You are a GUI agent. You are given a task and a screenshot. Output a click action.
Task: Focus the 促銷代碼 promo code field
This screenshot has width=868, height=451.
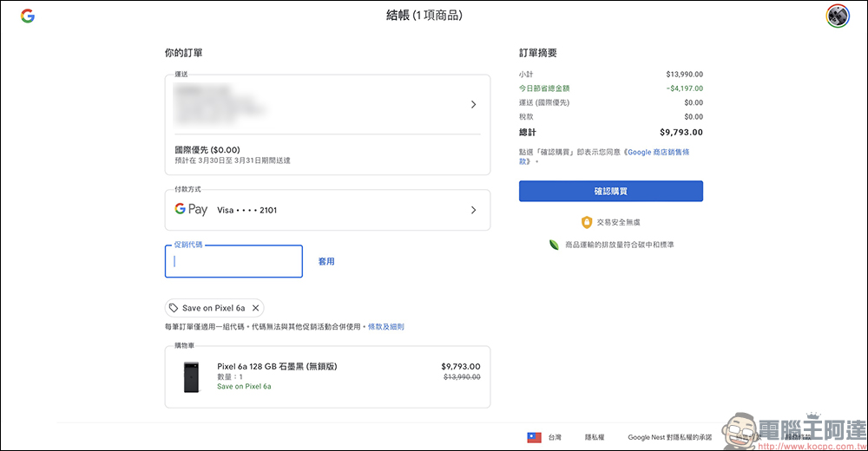tap(233, 261)
